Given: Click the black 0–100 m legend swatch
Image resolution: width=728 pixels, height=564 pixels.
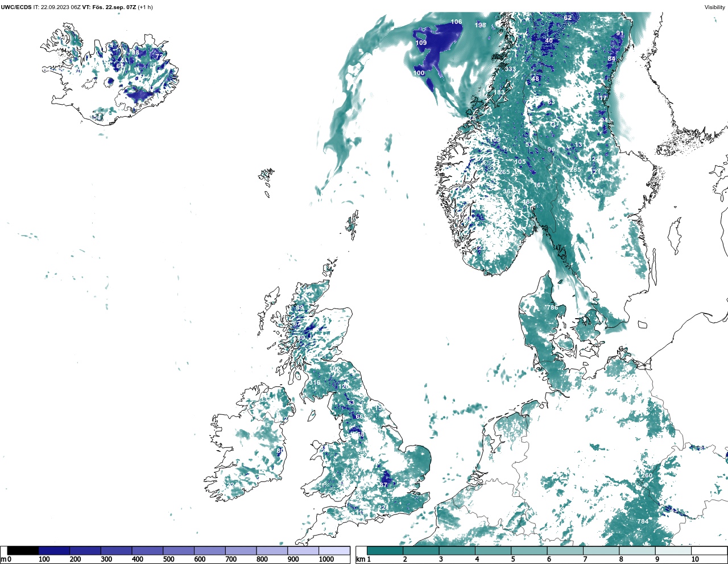Looking at the screenshot, I should point(23,550).
